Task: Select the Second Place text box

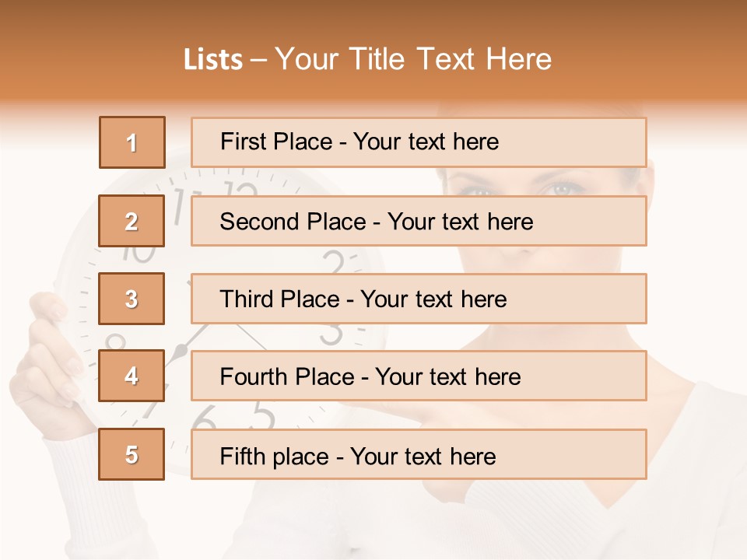Action: coord(419,221)
